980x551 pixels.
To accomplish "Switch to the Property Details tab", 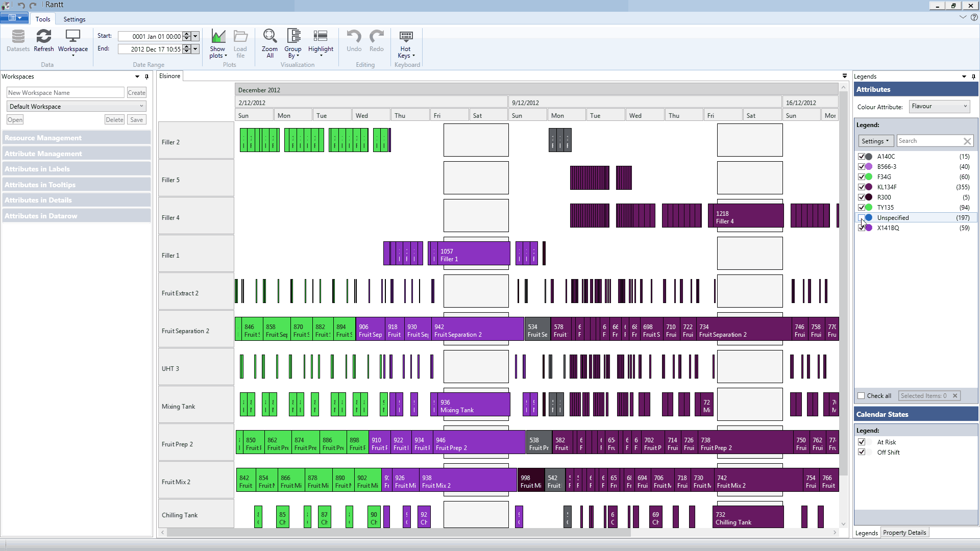I will pyautogui.click(x=904, y=533).
